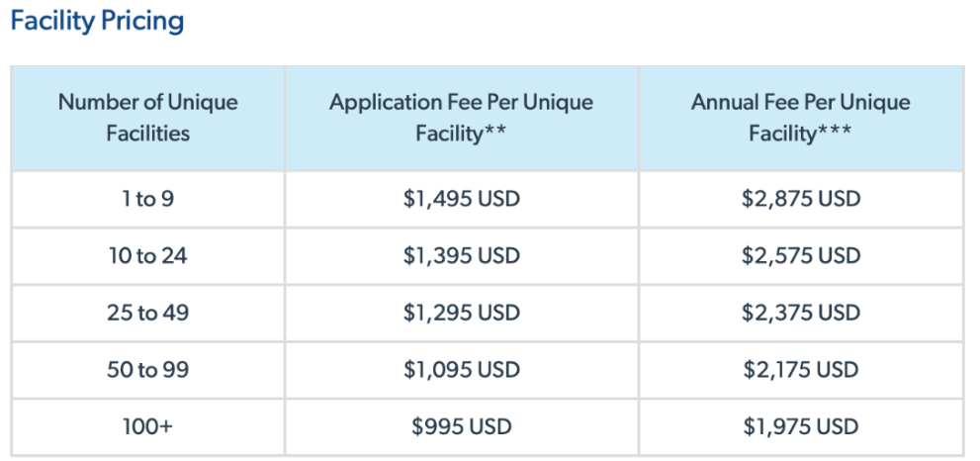
Task: Click the $2,575 USD annual fee
Action: point(801,256)
